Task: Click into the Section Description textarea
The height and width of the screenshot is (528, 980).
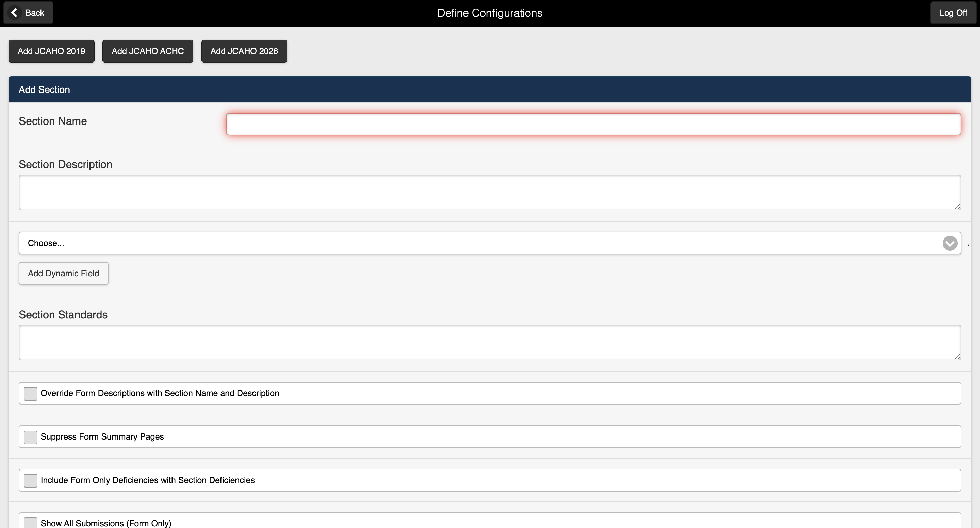Action: pyautogui.click(x=490, y=192)
